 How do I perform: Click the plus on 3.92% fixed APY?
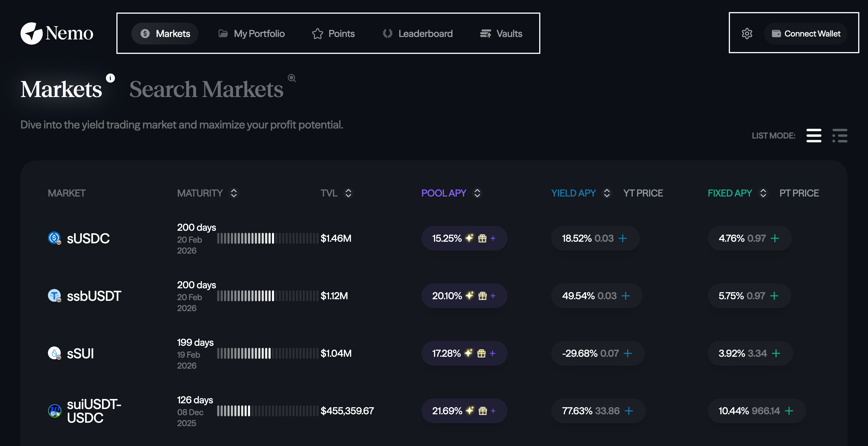click(776, 353)
